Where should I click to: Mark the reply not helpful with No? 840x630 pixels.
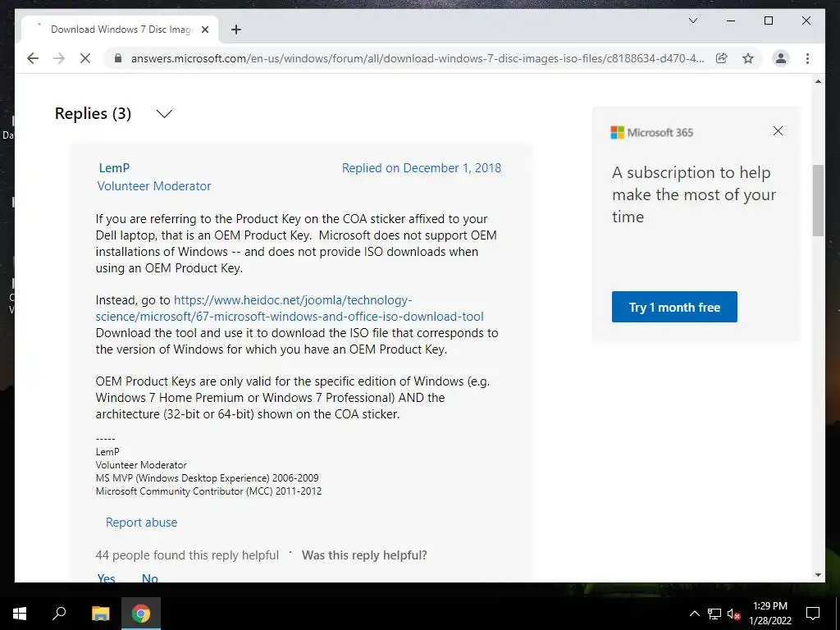pyautogui.click(x=150, y=578)
